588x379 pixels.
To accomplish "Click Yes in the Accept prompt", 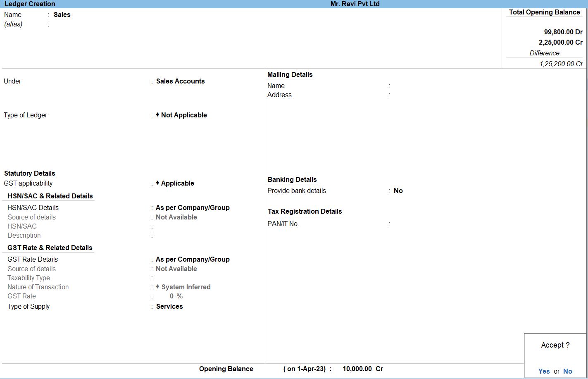I will 544,371.
